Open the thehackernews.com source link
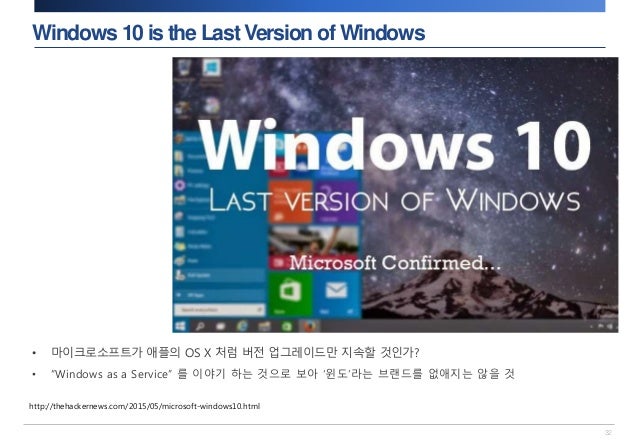638x442 pixels. click(144, 406)
